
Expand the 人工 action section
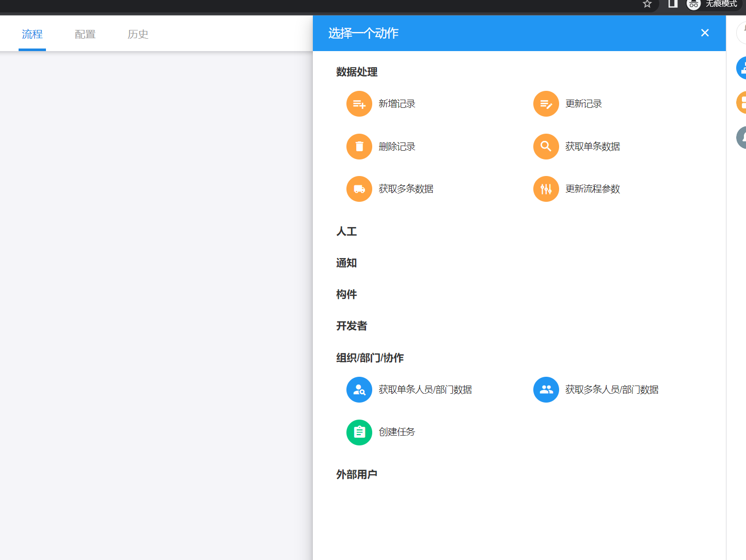[346, 232]
